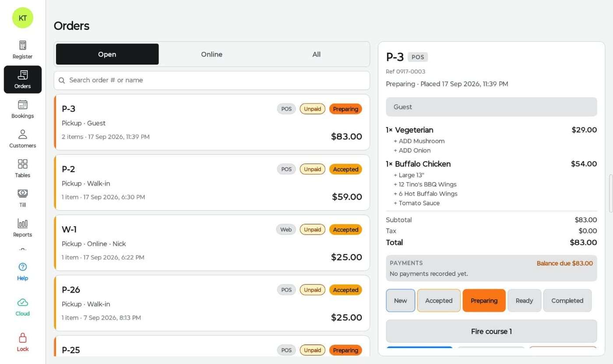Screen dimensions: 613x364
Task: Click the Web badge on order W-1
Action: pos(286,230)
